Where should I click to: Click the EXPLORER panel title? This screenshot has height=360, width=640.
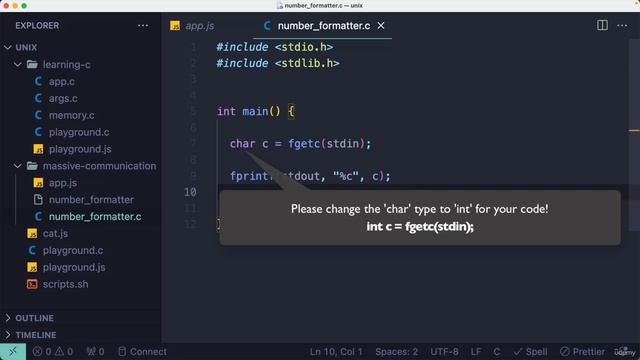point(37,25)
